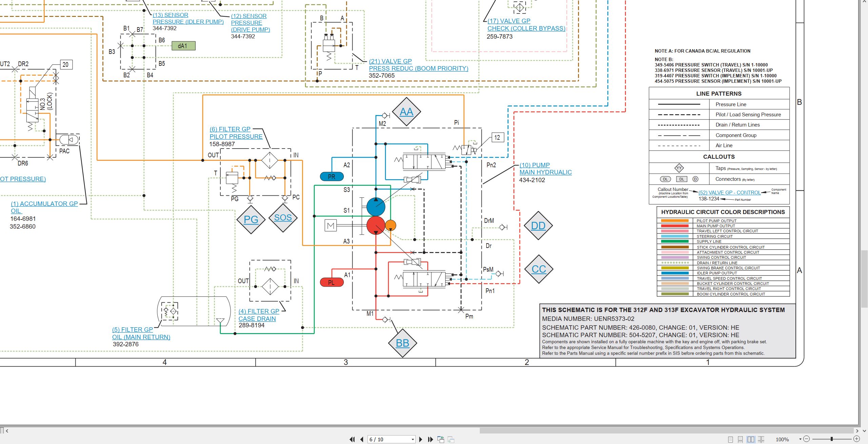Click the BB pressure tap diamond
Viewport: 868px width, 444px height.
[x=402, y=343]
